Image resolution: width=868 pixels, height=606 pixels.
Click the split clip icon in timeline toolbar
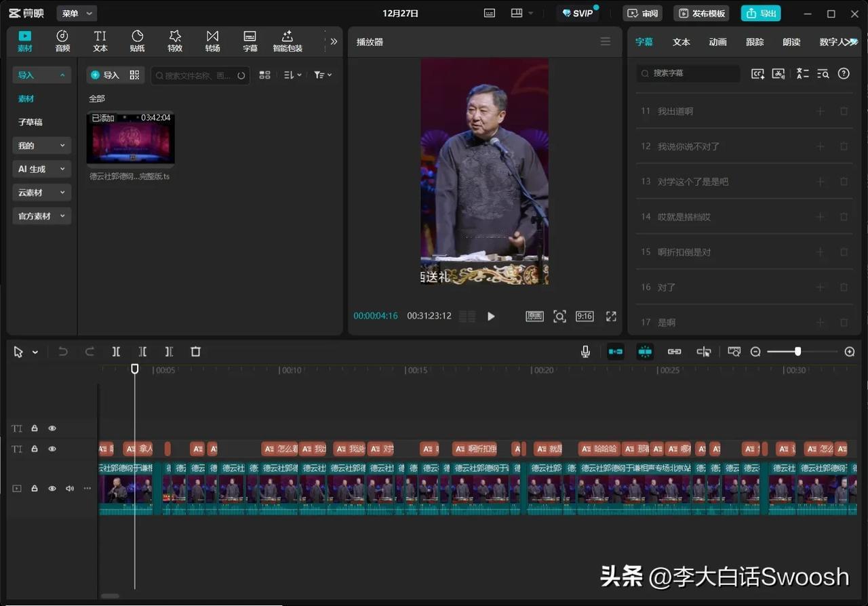[x=116, y=352]
